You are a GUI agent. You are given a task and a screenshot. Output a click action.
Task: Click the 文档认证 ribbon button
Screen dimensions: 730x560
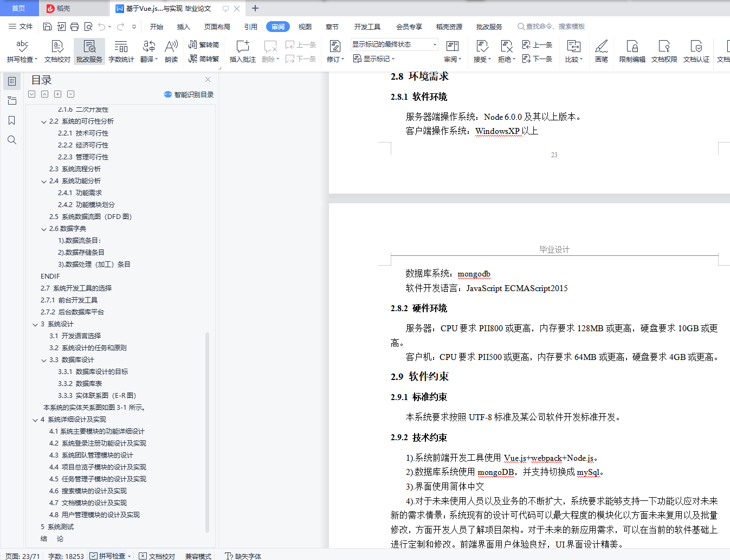click(696, 52)
